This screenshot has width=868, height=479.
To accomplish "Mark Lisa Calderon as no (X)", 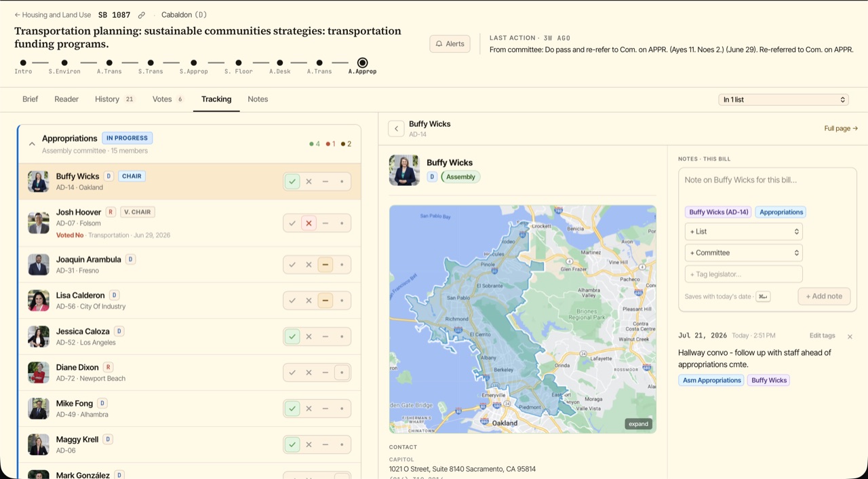I will (x=309, y=301).
